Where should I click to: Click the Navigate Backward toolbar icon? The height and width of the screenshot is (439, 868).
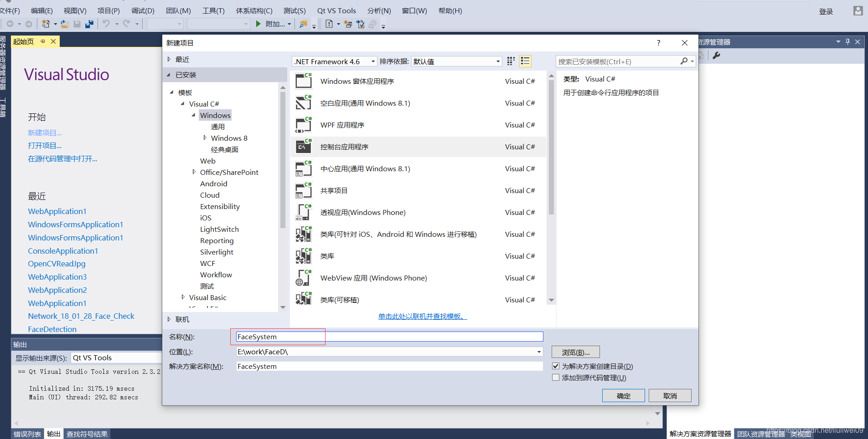click(x=10, y=24)
